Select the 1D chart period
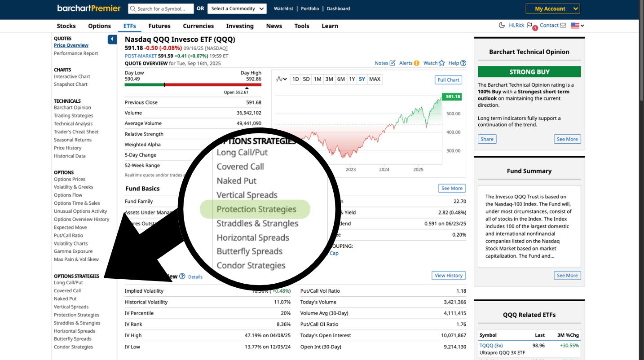Screen dimensions: 644x360 pos(296,79)
